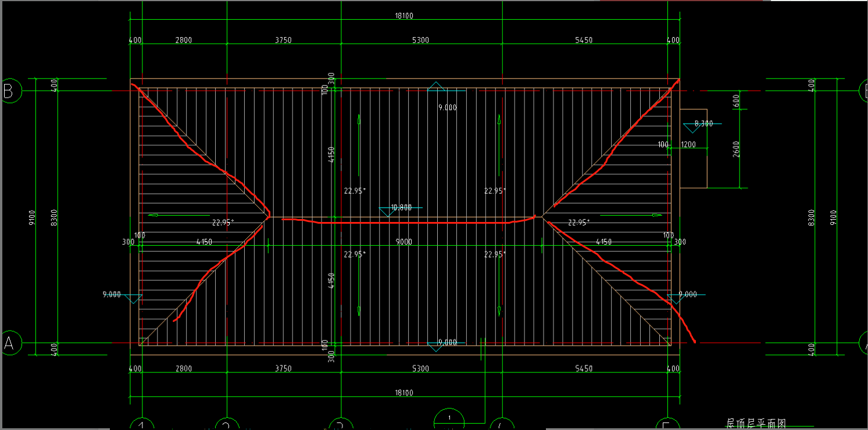The image size is (868, 430).
Task: Select the rectangular canopy outline containing 8.300
Action: [693, 148]
